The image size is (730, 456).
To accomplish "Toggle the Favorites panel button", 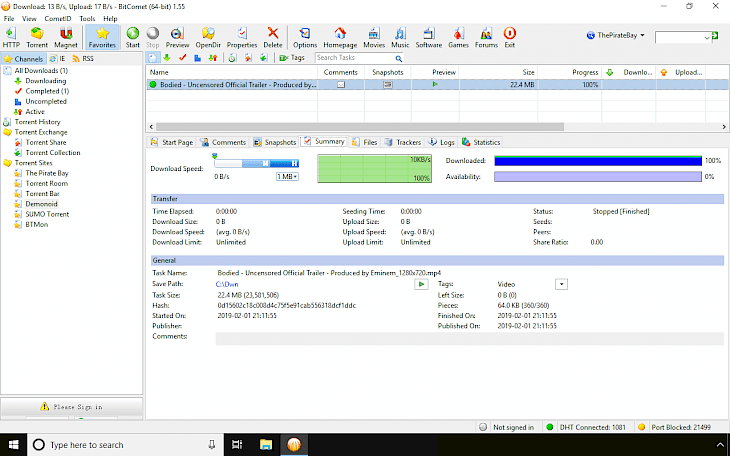I will (102, 37).
